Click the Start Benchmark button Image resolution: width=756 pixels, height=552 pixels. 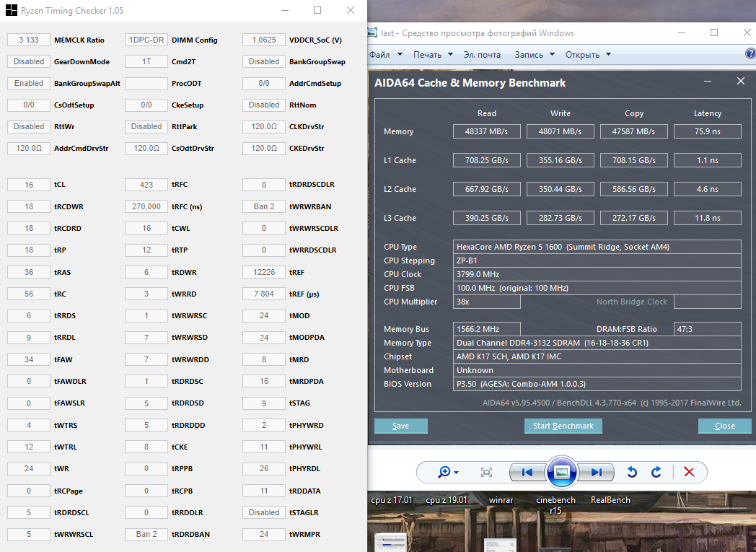point(563,426)
